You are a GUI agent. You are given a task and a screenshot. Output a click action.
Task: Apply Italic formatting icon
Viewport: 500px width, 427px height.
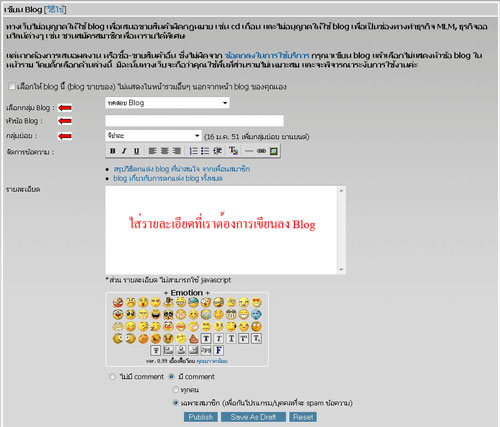(x=124, y=151)
